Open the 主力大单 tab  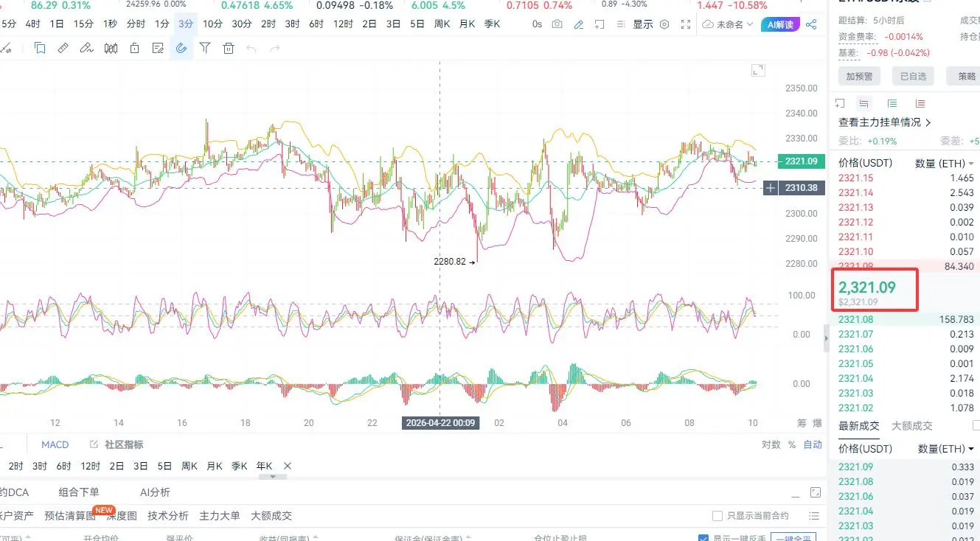click(x=220, y=516)
